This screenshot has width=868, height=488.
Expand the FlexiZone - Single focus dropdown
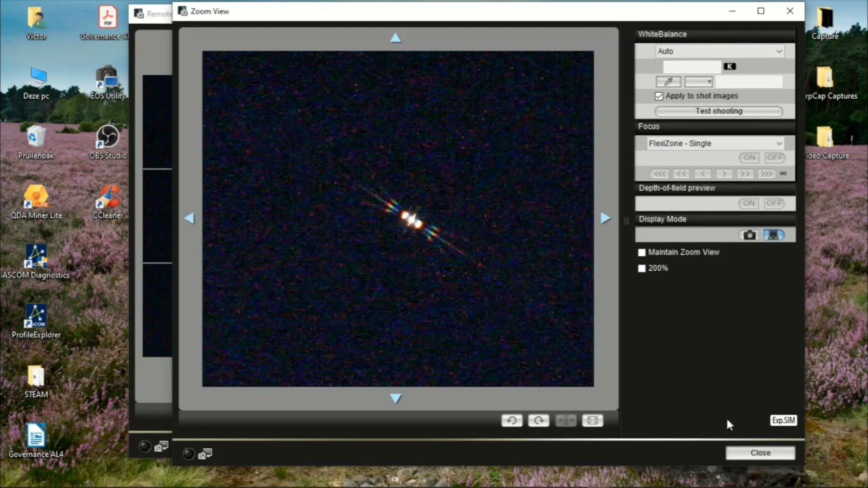pyautogui.click(x=715, y=144)
